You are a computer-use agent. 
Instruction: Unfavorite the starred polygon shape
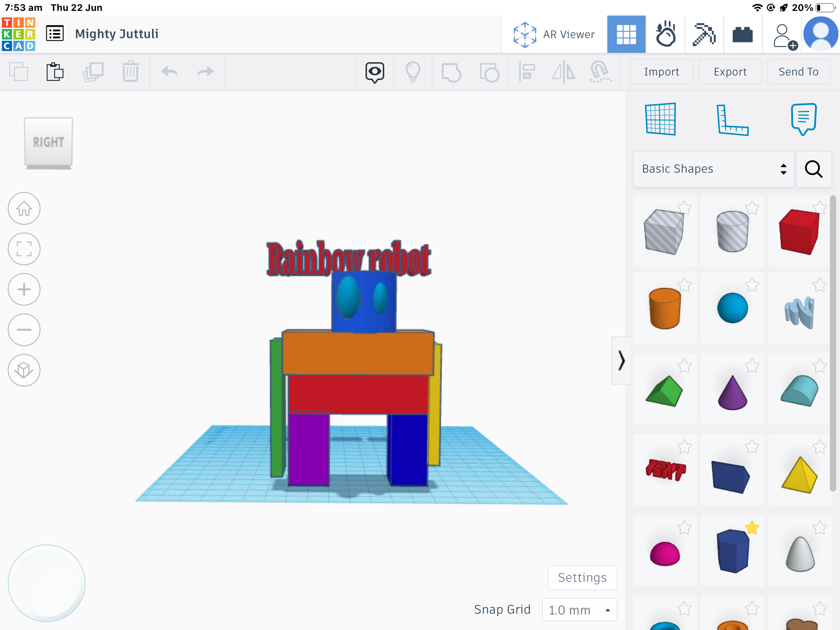(752, 528)
